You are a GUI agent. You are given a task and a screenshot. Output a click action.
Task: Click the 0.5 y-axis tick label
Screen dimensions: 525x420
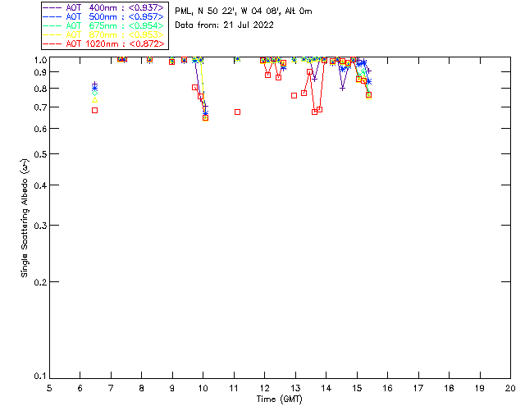click(x=40, y=154)
